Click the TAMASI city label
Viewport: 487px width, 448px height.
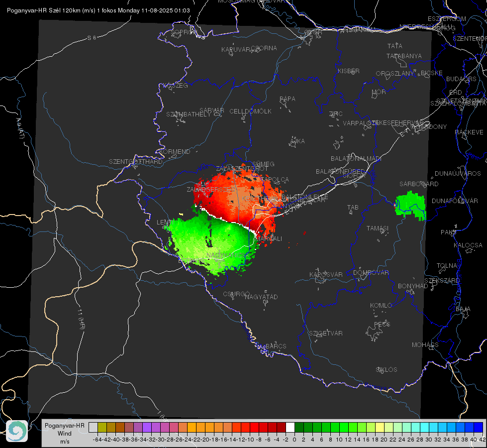tap(378, 228)
